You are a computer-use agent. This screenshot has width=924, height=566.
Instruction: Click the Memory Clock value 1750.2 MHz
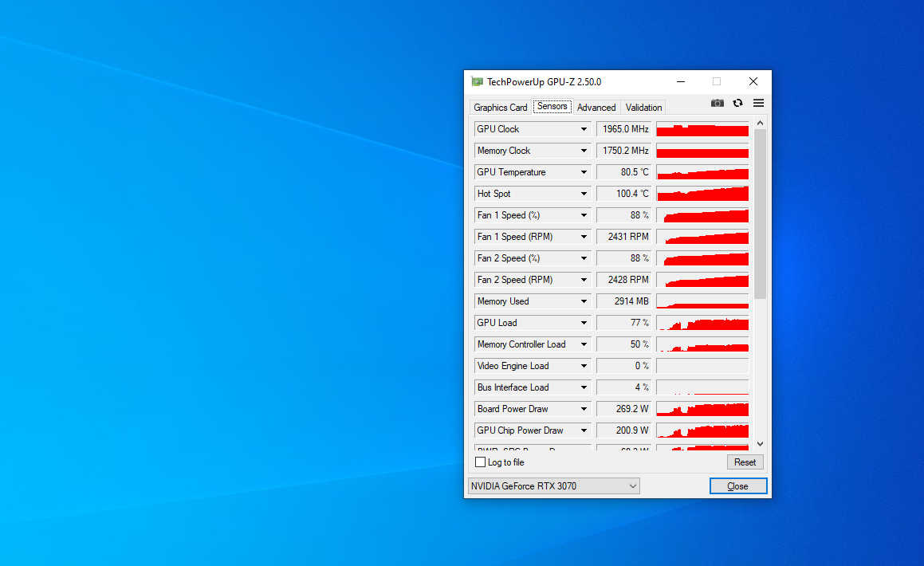[x=624, y=151]
